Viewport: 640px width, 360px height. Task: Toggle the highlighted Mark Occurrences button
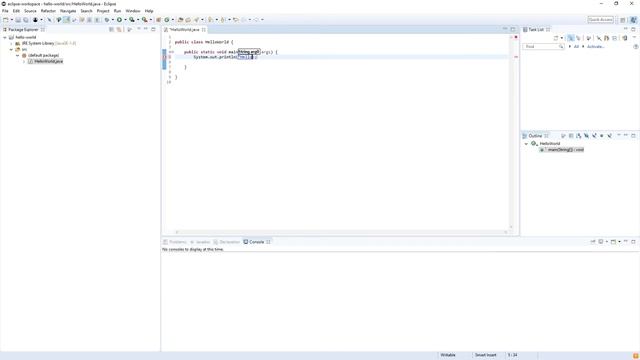[66, 20]
